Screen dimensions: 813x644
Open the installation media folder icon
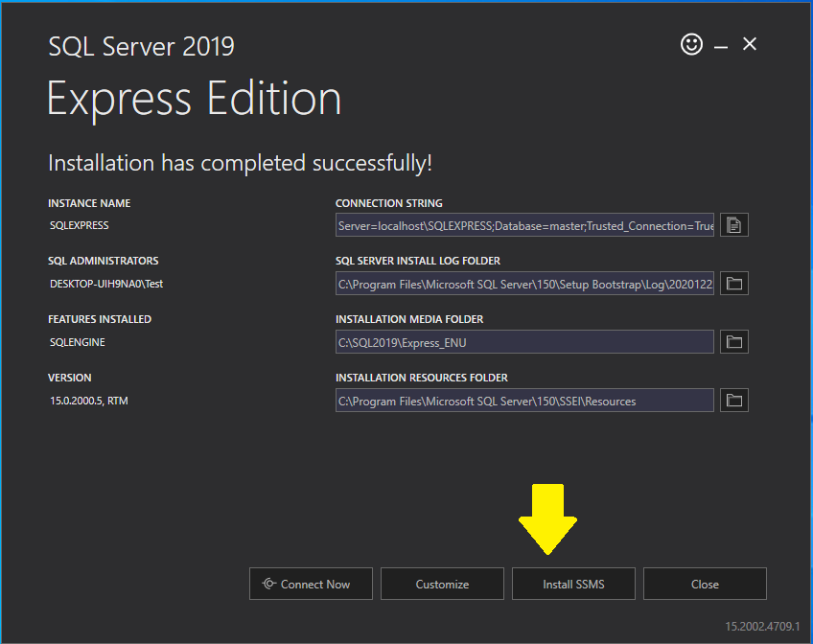click(733, 342)
